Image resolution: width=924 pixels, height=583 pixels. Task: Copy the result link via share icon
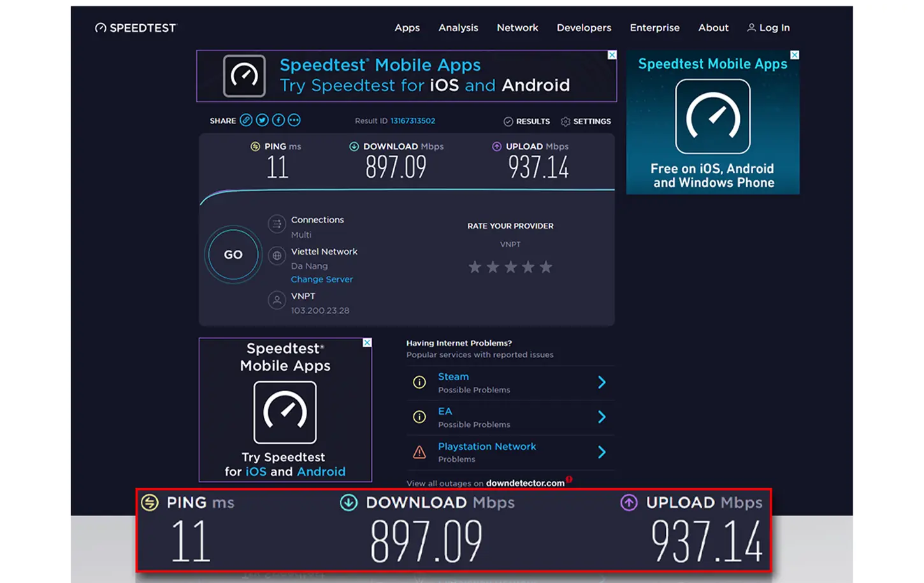(246, 120)
